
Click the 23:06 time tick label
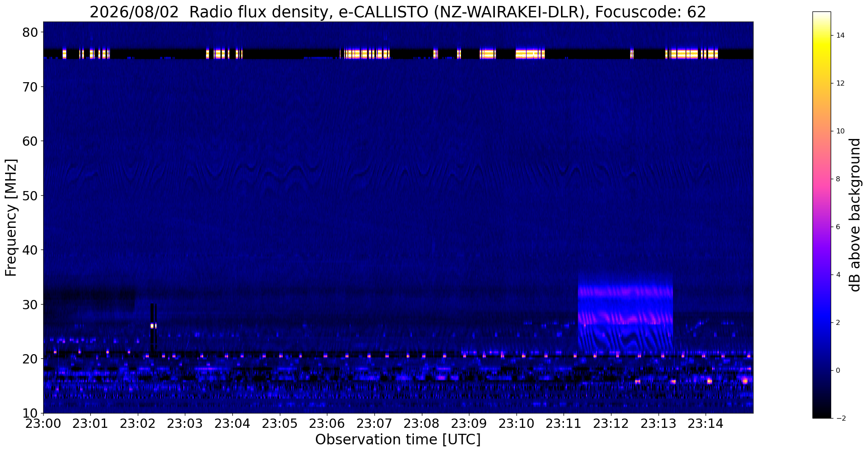pos(327,423)
